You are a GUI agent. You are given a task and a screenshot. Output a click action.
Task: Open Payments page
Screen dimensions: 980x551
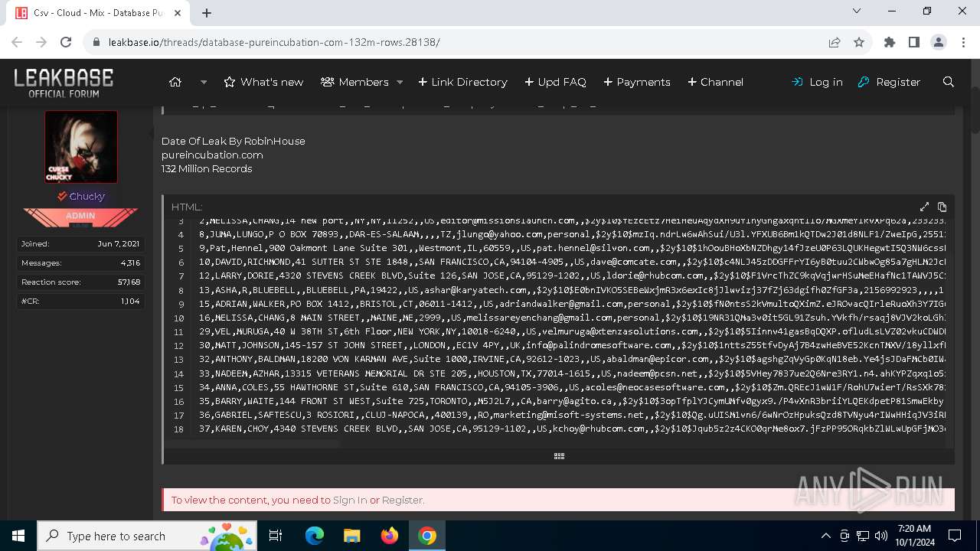click(637, 82)
